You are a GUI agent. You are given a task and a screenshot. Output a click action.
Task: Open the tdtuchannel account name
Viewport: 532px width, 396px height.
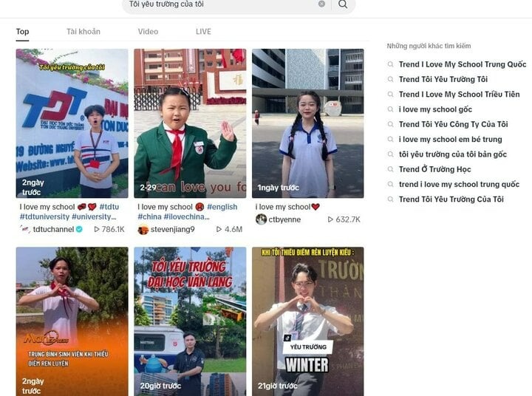tap(53, 229)
